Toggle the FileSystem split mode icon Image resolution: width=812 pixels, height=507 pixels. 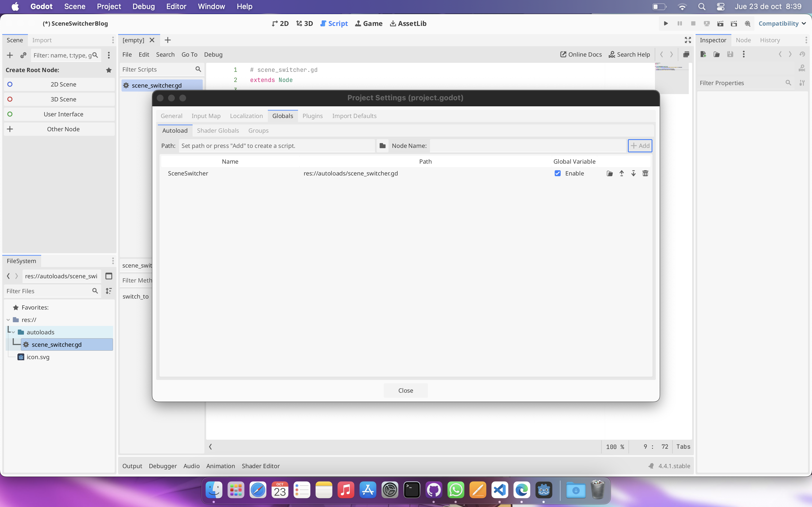[x=109, y=276]
